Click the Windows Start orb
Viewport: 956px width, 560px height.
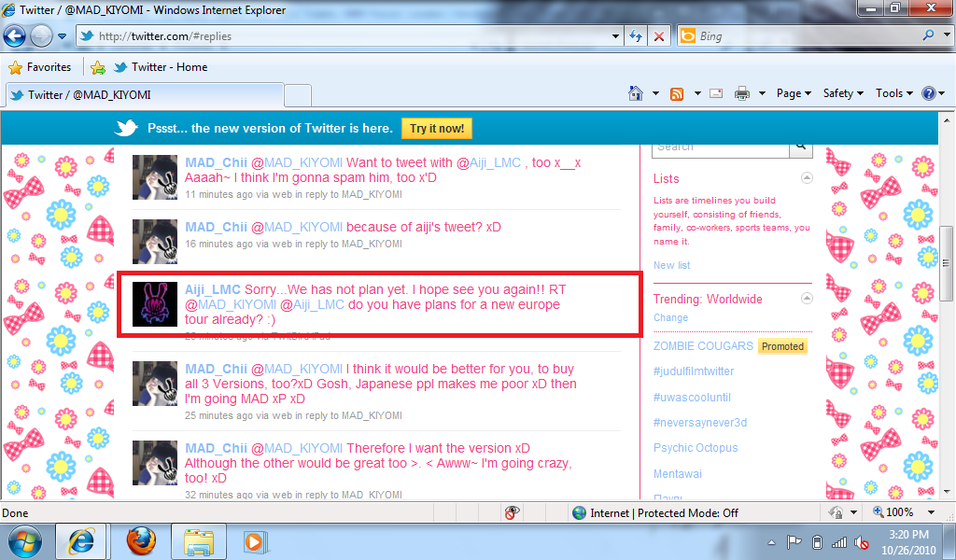click(25, 541)
